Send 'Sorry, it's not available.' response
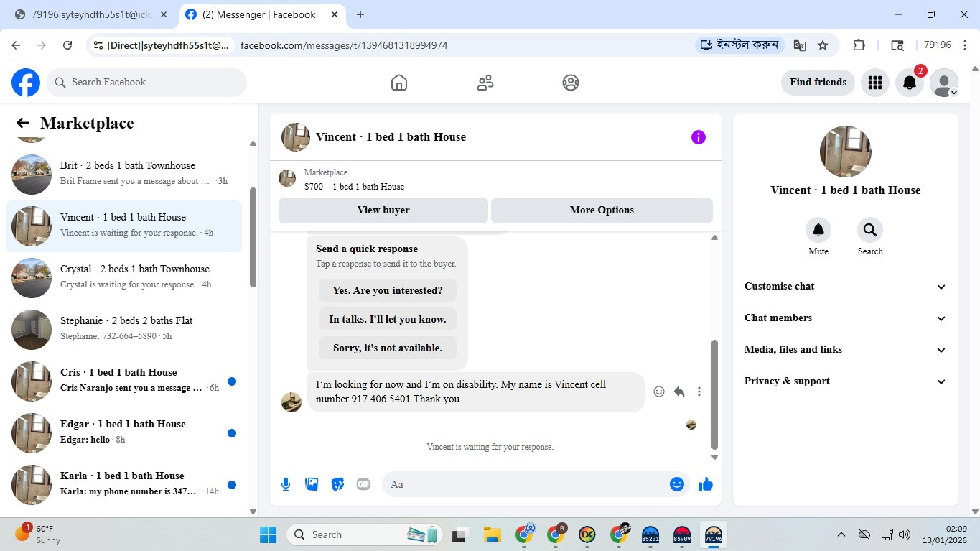 coord(388,348)
